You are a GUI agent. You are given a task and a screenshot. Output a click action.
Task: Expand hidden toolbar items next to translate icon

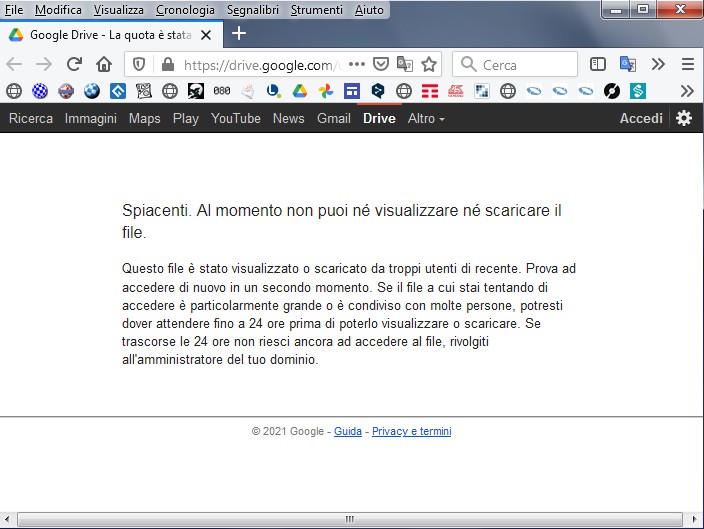[x=658, y=64]
